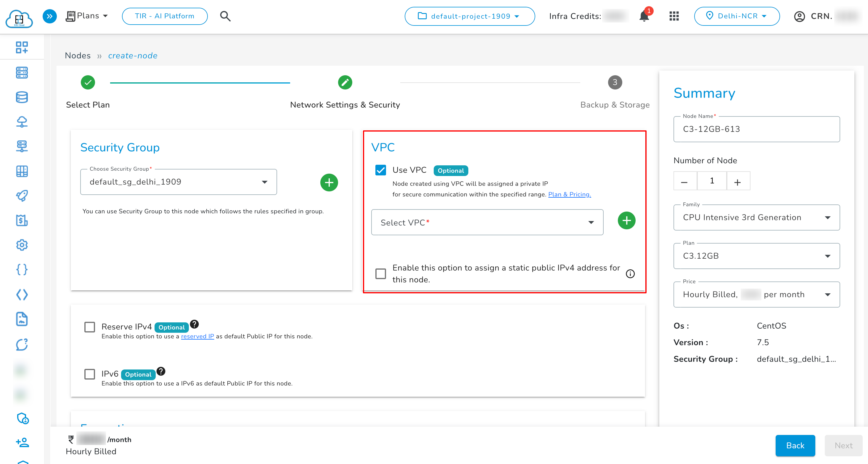Image resolution: width=868 pixels, height=464 pixels.
Task: Check the static public IPv4 address option
Action: tap(381, 274)
